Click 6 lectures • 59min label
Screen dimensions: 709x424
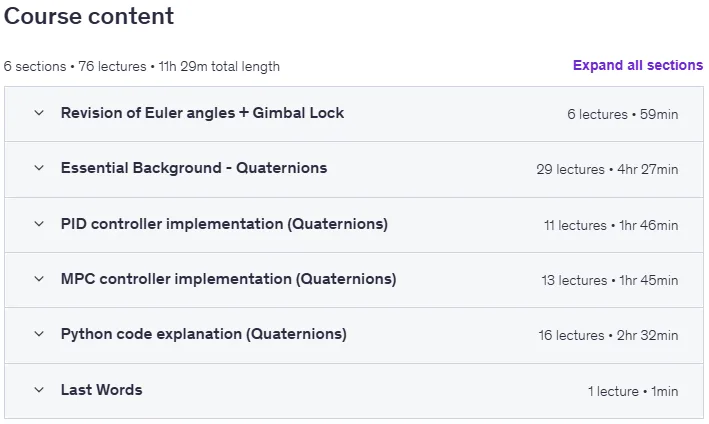point(623,114)
